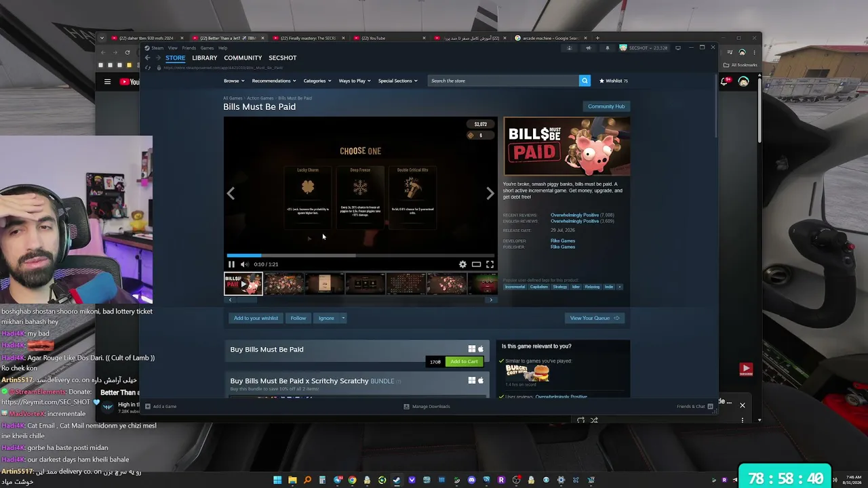Go back in Steam navigation

148,58
